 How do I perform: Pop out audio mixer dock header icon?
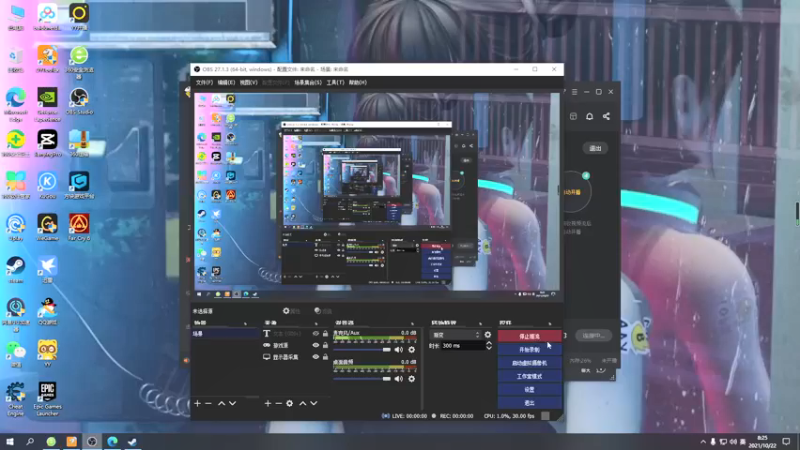[412, 323]
